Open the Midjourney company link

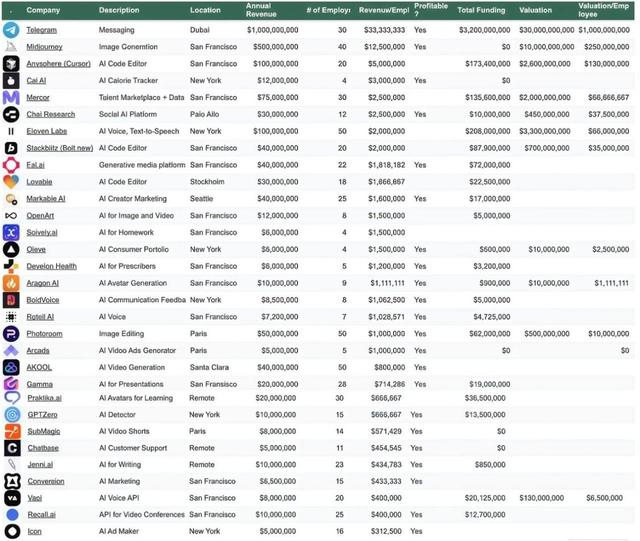coord(44,47)
